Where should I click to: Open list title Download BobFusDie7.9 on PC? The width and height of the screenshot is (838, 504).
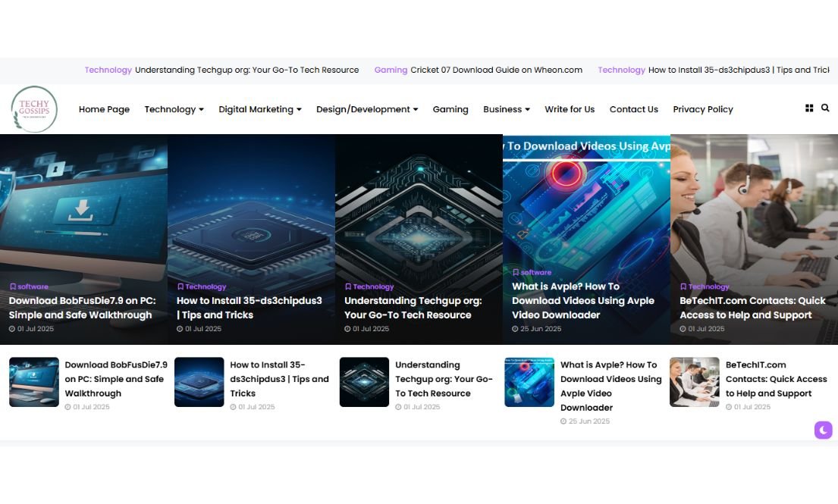[116, 379]
